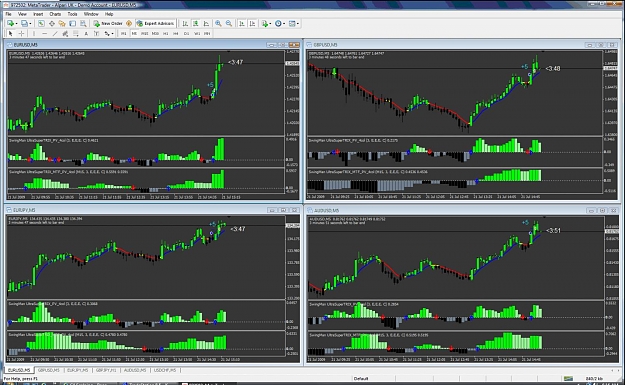Expand the Templates dropdown arrow
Screen dimensions: 625x385
pos(298,24)
